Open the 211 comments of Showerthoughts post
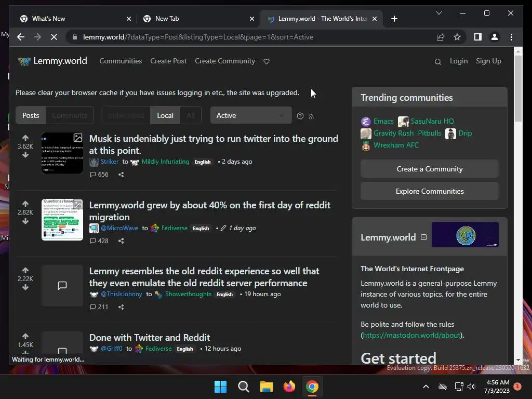This screenshot has width=532, height=399. tap(99, 307)
